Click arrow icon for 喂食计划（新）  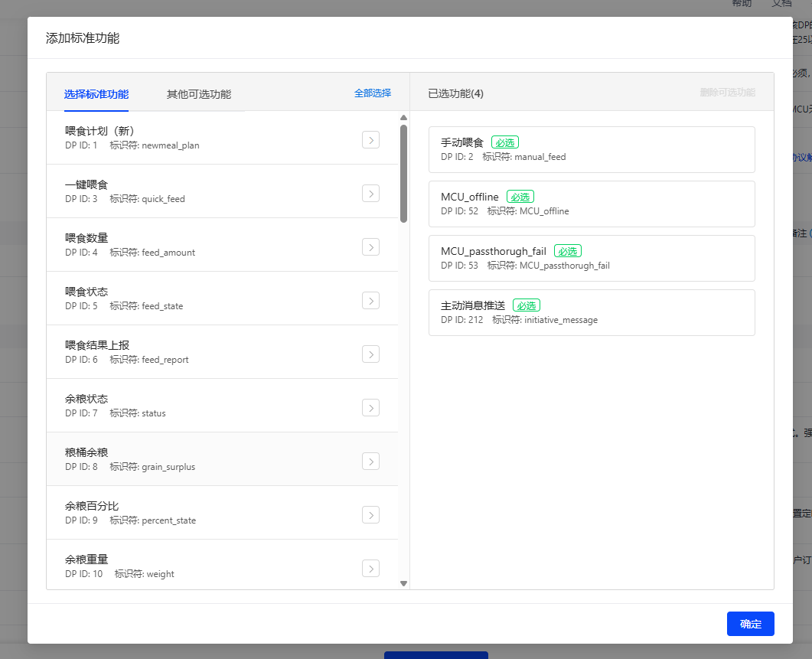370,139
